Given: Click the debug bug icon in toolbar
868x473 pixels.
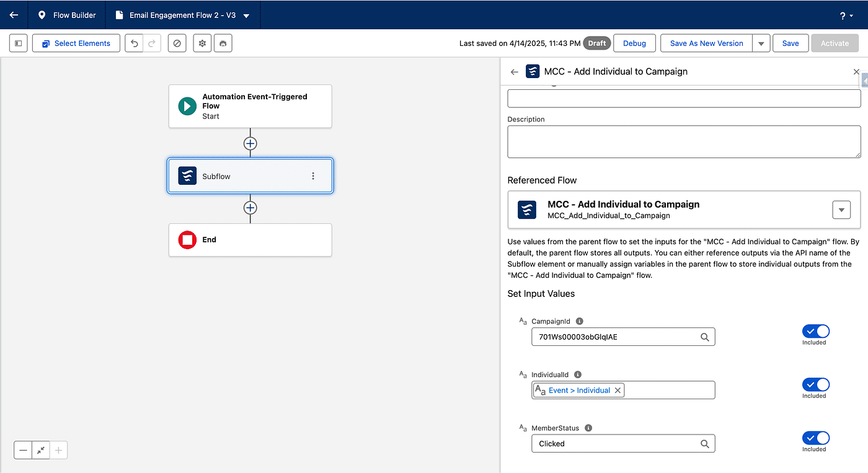Looking at the screenshot, I should tap(223, 43).
